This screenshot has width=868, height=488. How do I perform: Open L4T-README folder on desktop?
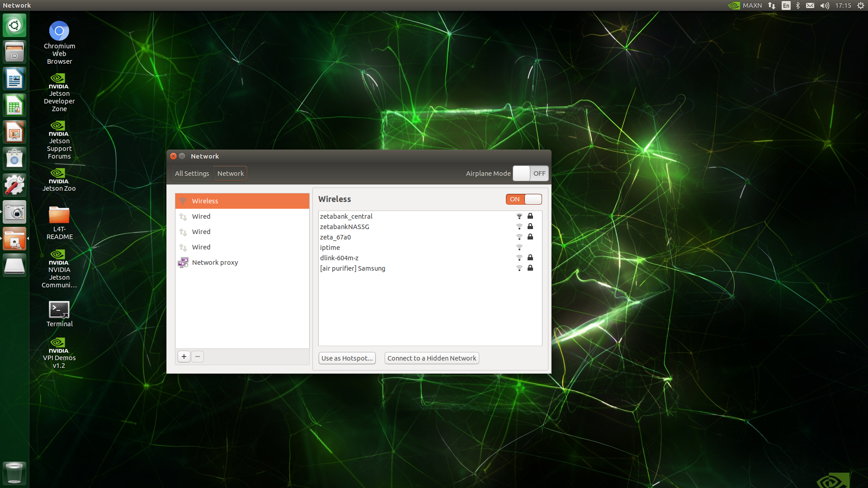pyautogui.click(x=59, y=223)
